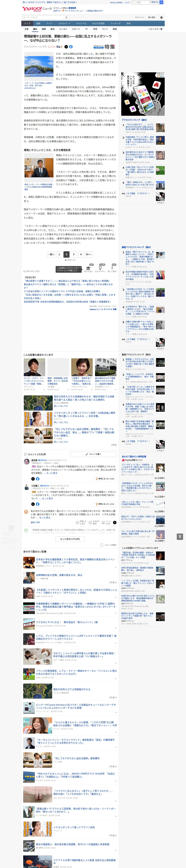This screenshot has height=868, width=186.
Task: Open the マイページ link
Action: (x=139, y=18)
